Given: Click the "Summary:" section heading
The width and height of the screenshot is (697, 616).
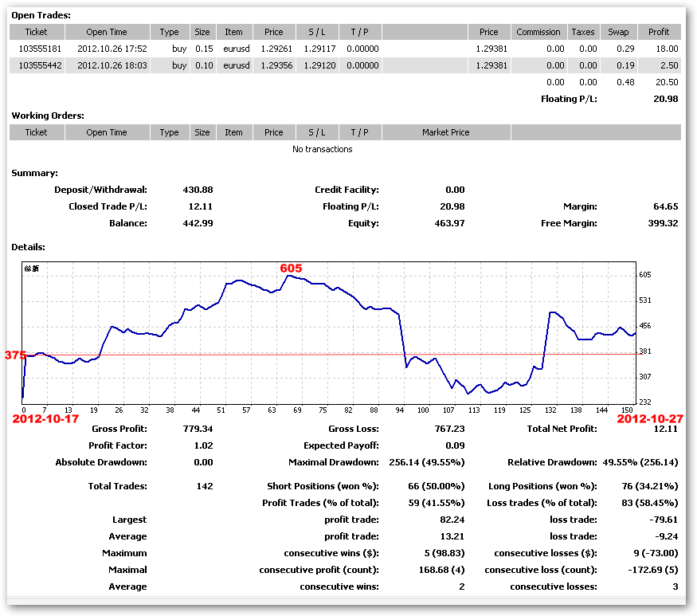Looking at the screenshot, I should click(35, 173).
